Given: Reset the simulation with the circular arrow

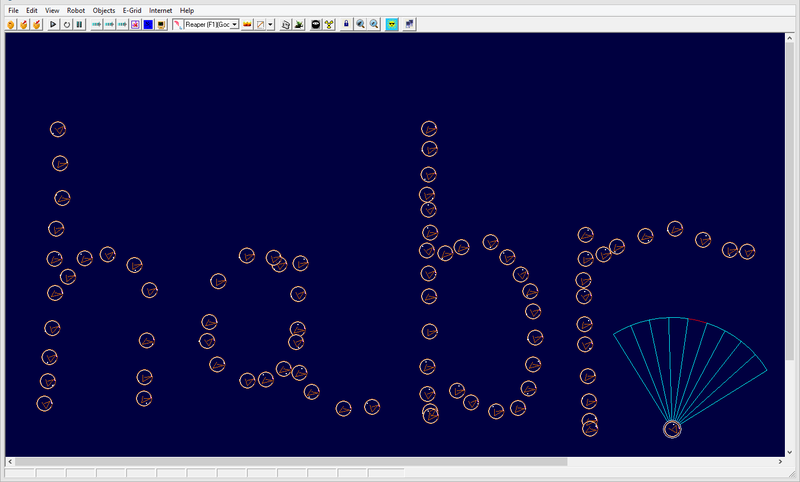Looking at the screenshot, I should click(x=66, y=24).
